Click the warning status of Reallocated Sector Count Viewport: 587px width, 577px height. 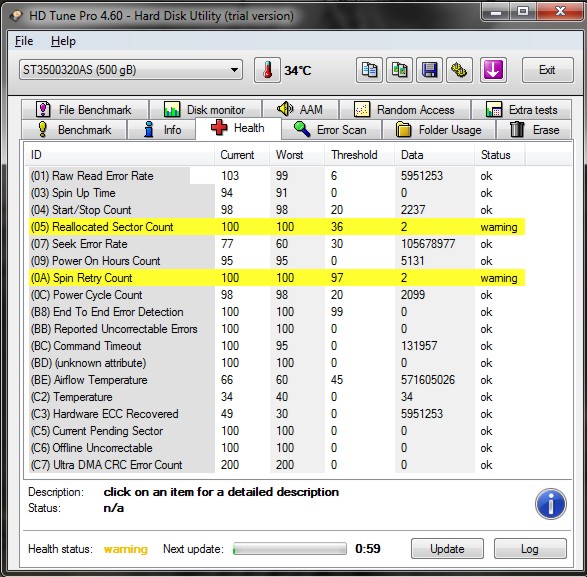(499, 227)
